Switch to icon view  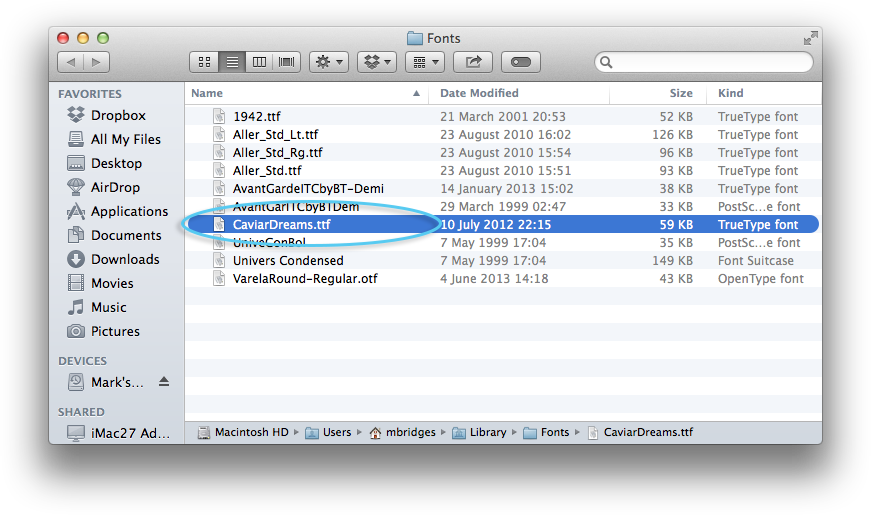204,62
